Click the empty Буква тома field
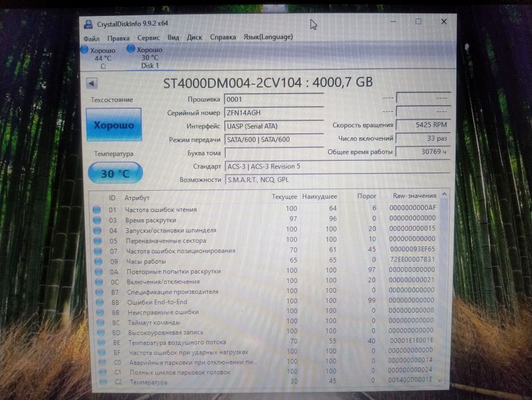Viewport: 532px width, 400px height. (x=274, y=153)
